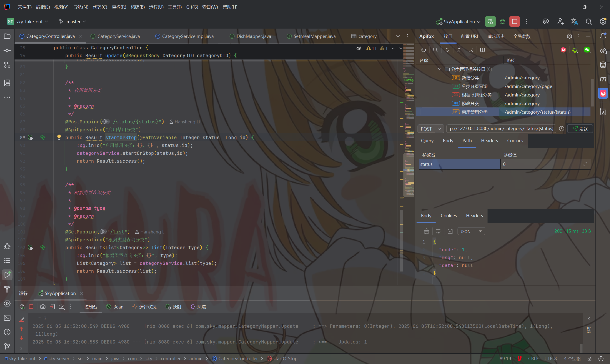Toggle the split layout icon in Apifox
Image resolution: width=610 pixels, height=364 pixels.
(482, 50)
